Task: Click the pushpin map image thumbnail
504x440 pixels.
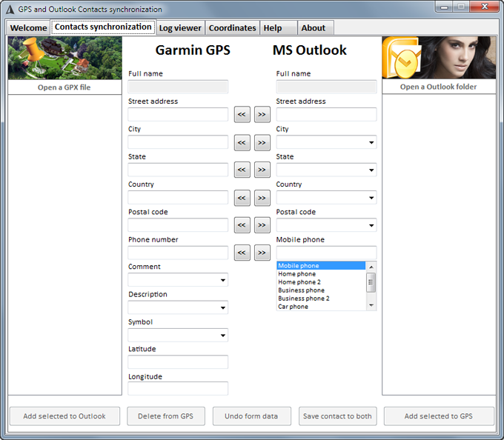Action: [65, 58]
